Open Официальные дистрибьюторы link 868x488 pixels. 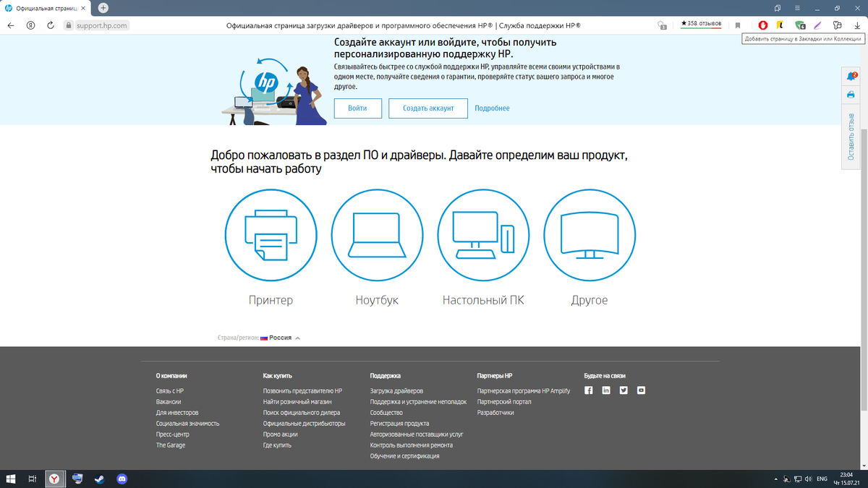click(x=305, y=424)
